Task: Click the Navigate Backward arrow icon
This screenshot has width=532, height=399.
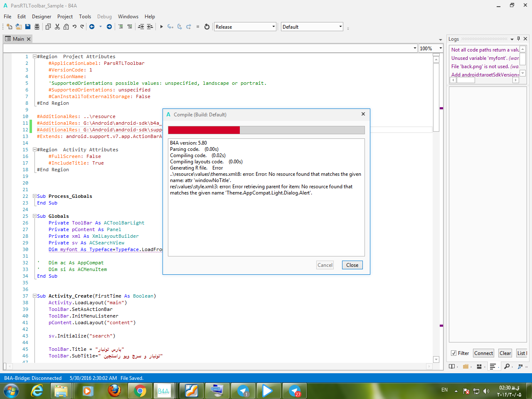Action: 92,27
